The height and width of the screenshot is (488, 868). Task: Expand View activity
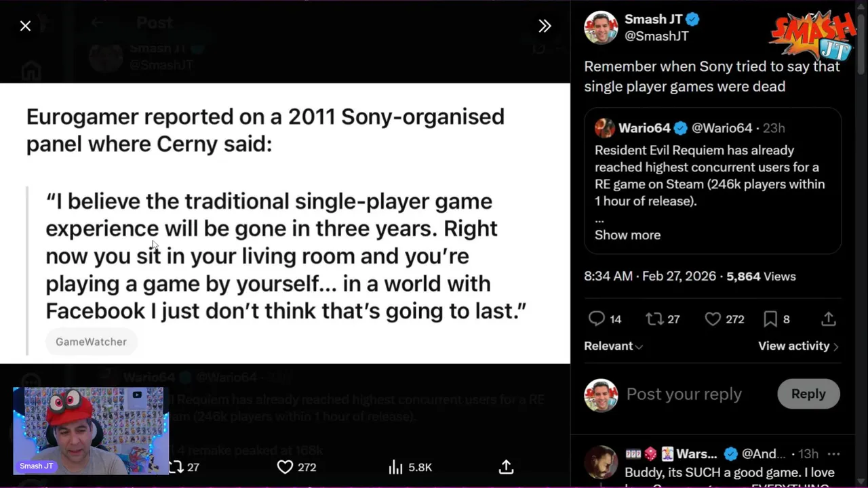tap(798, 346)
